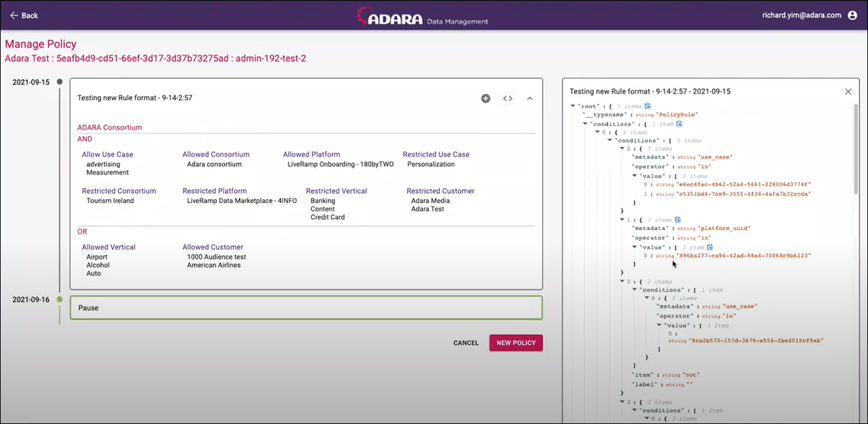This screenshot has width=868, height=424.
Task: Click the "PolicyRule" string value
Action: coord(677,115)
